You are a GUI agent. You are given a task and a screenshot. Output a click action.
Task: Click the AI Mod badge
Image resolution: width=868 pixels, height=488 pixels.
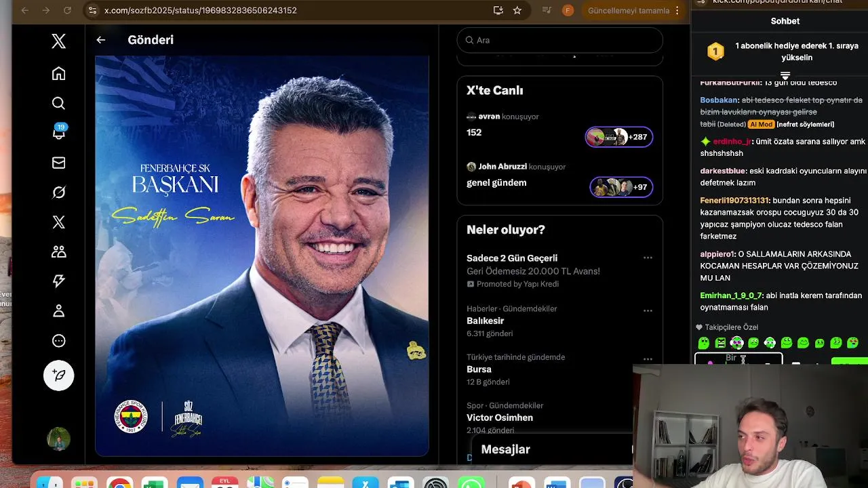click(x=761, y=125)
